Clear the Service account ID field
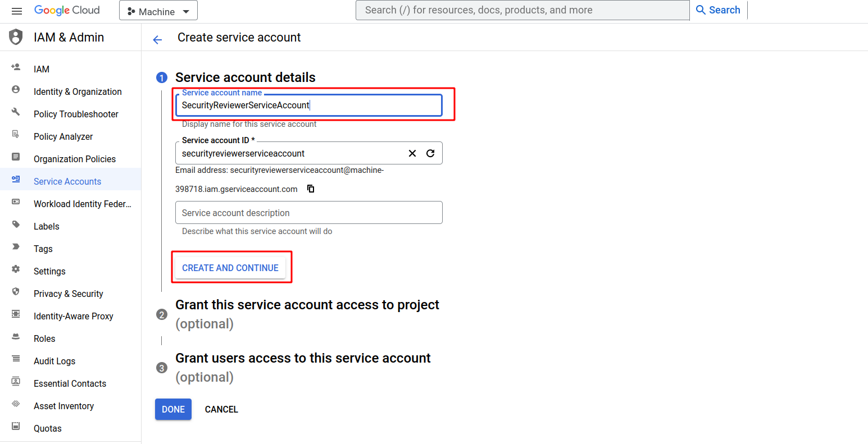This screenshot has width=868, height=444. (412, 153)
